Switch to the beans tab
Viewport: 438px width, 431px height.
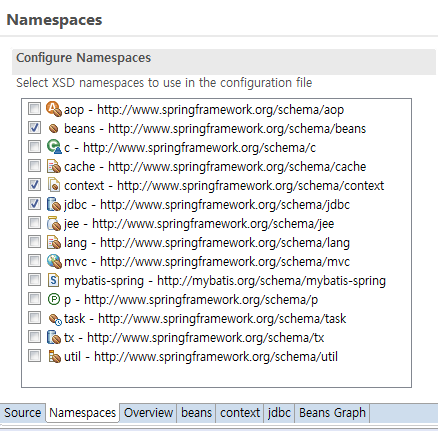[196, 413]
